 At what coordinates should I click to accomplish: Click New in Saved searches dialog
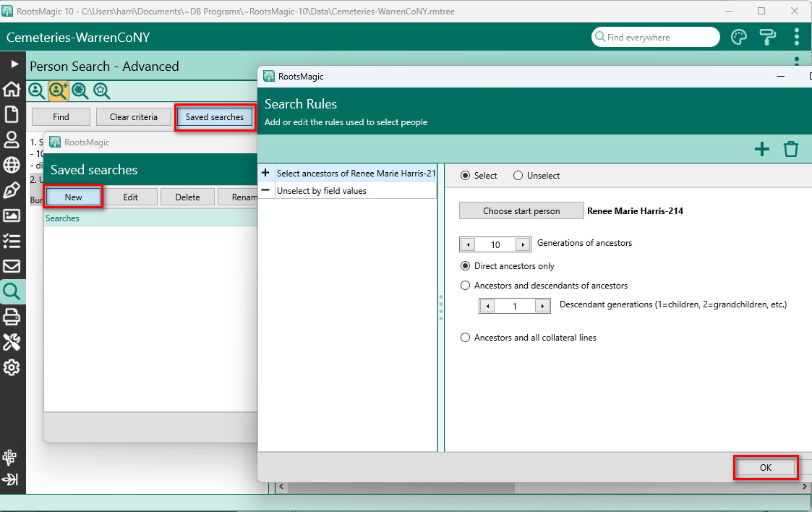click(73, 197)
